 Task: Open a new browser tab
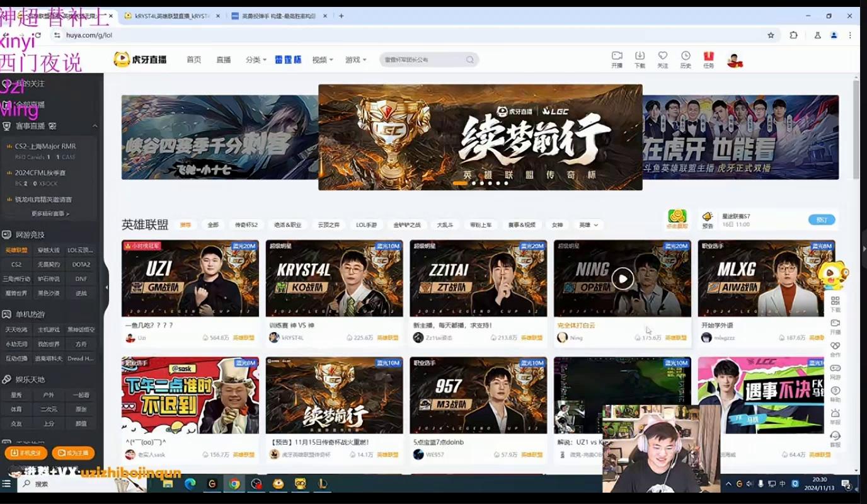(341, 16)
